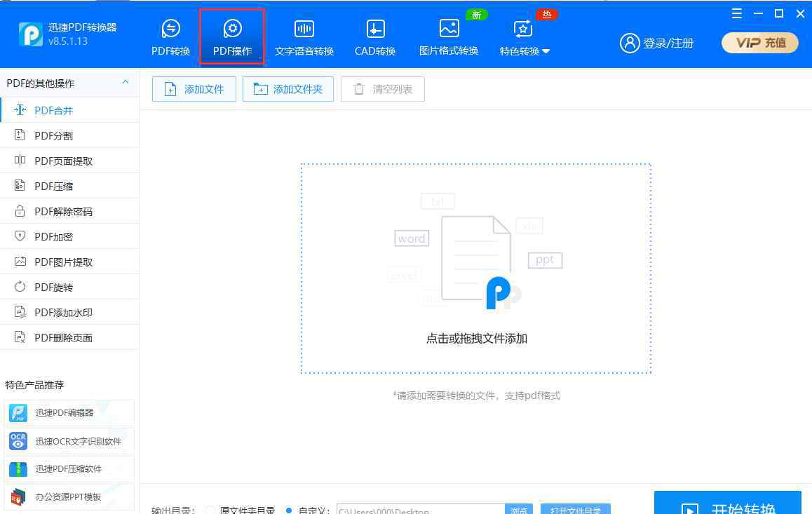
Task: Select PDF添加水印 in sidebar
Action: click(x=70, y=313)
